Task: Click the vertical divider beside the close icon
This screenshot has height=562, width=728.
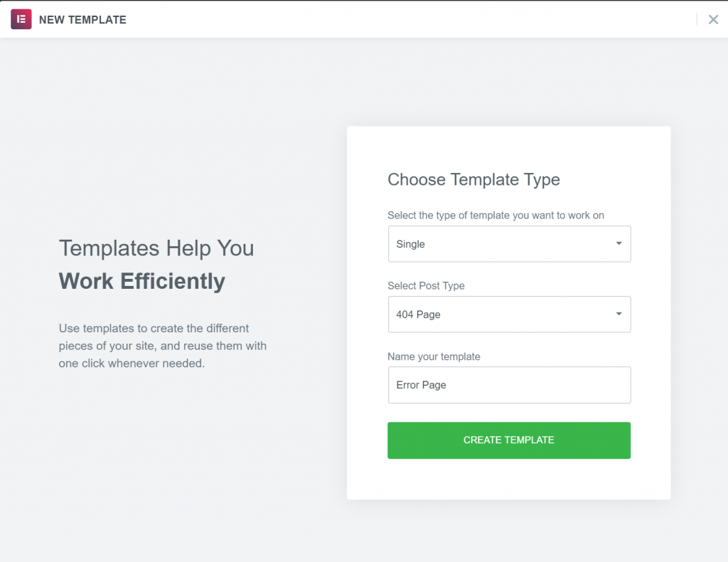Action: [697, 20]
